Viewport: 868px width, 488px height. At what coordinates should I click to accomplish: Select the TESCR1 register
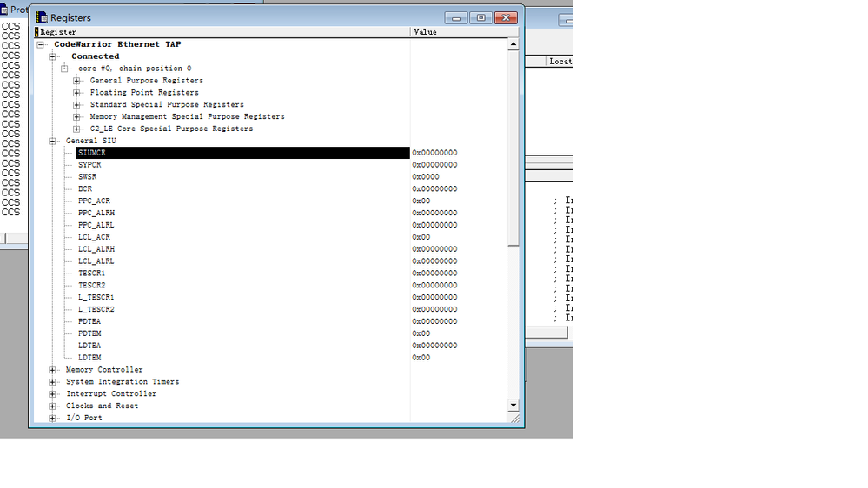pos(91,274)
